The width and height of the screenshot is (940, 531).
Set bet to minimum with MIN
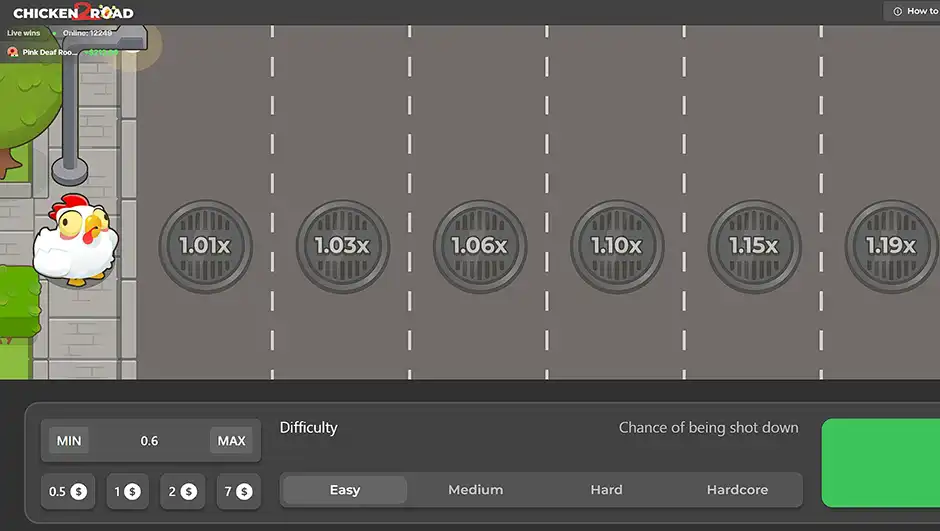69,441
